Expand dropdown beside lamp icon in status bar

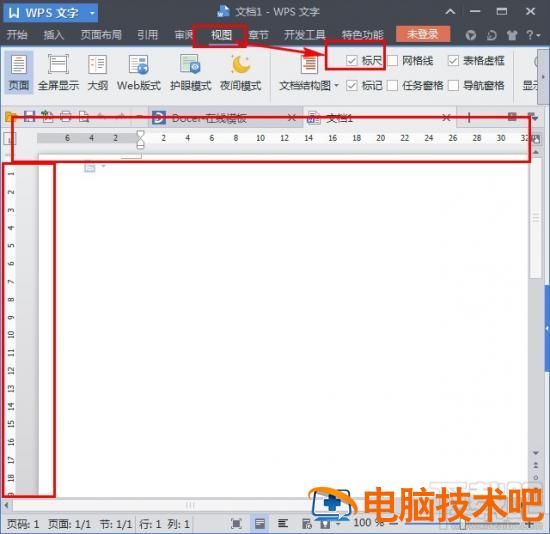coord(338,524)
